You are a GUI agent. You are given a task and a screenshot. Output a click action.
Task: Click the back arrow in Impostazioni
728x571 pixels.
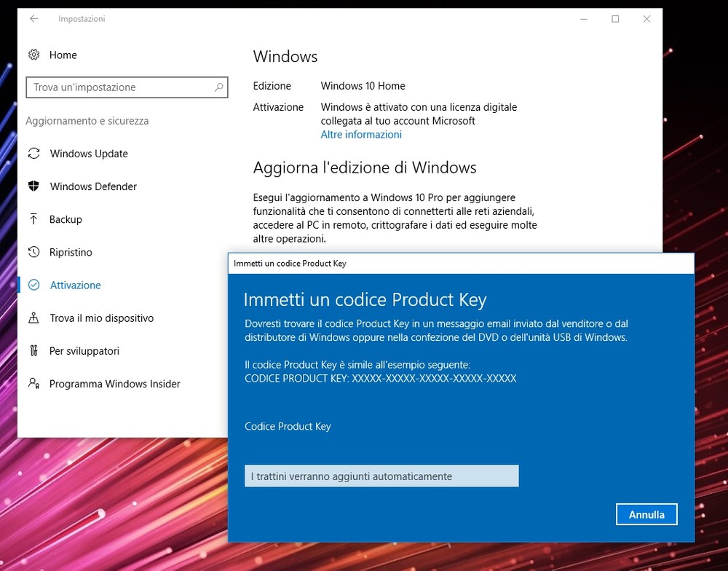tap(33, 19)
